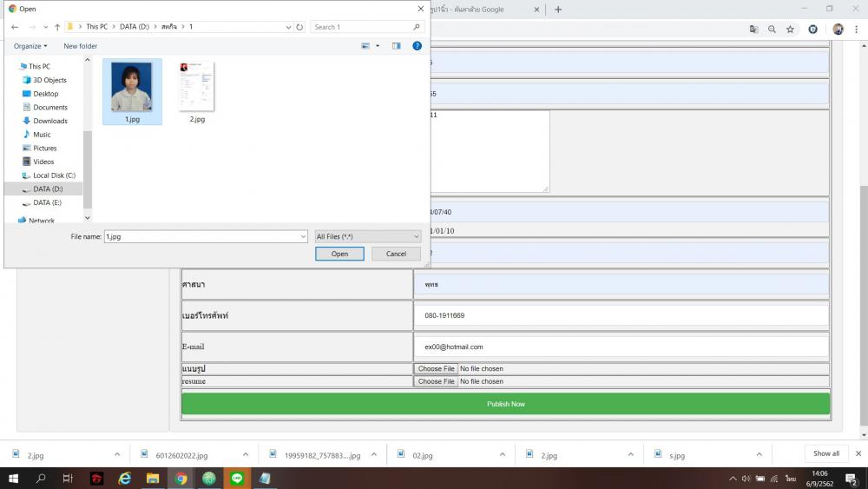Select the 2.jpg thumbnail
Image resolution: width=868 pixels, height=489 pixels.
coord(197,92)
